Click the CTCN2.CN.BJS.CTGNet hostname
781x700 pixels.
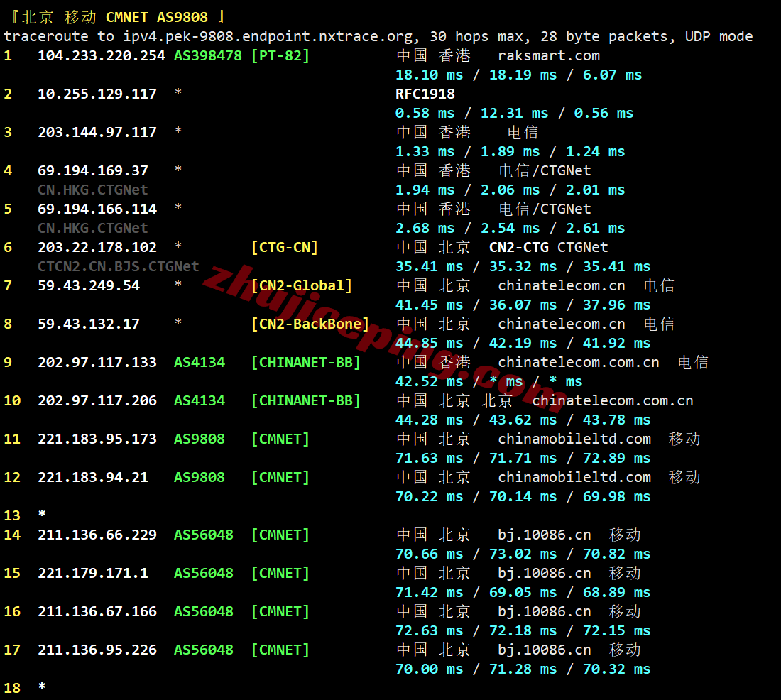pyautogui.click(x=118, y=266)
